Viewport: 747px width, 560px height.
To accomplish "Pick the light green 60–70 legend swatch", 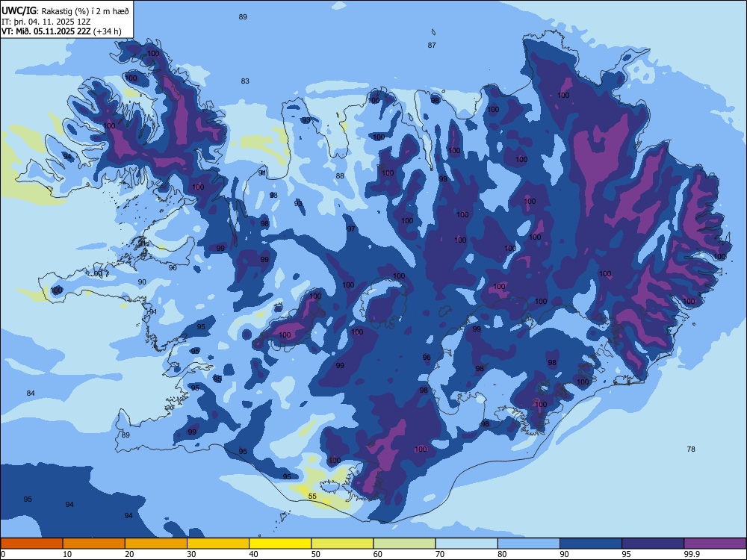I will 404,544.
